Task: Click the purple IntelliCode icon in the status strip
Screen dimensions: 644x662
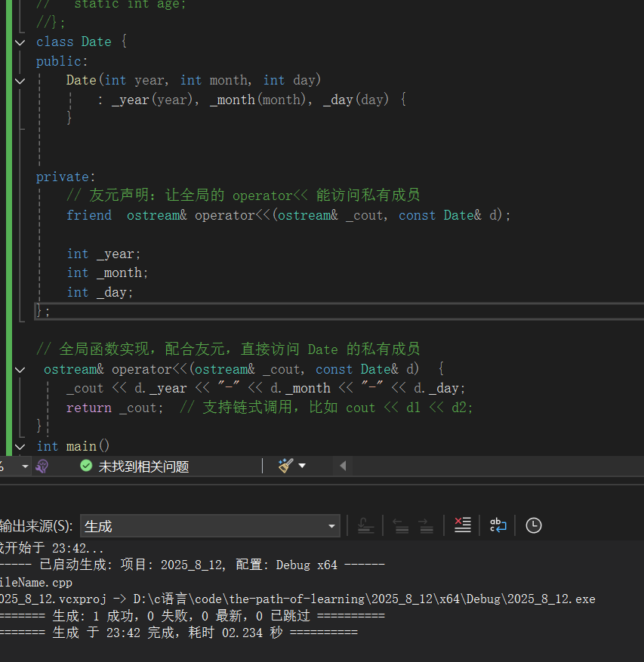Action: [42, 466]
